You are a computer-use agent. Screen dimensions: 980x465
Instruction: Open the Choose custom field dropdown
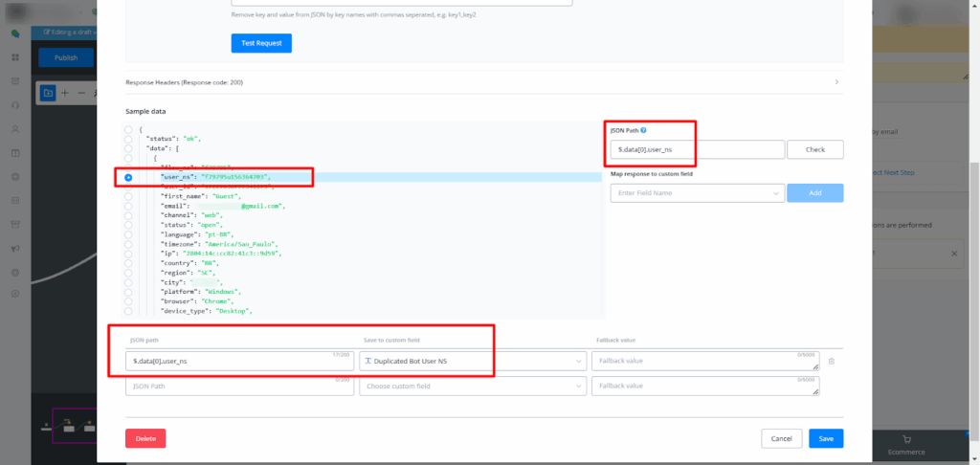[x=473, y=386]
